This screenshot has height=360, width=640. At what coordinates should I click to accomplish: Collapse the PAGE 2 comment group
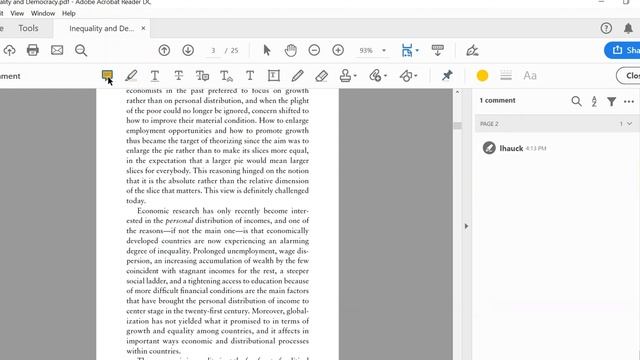tap(629, 124)
